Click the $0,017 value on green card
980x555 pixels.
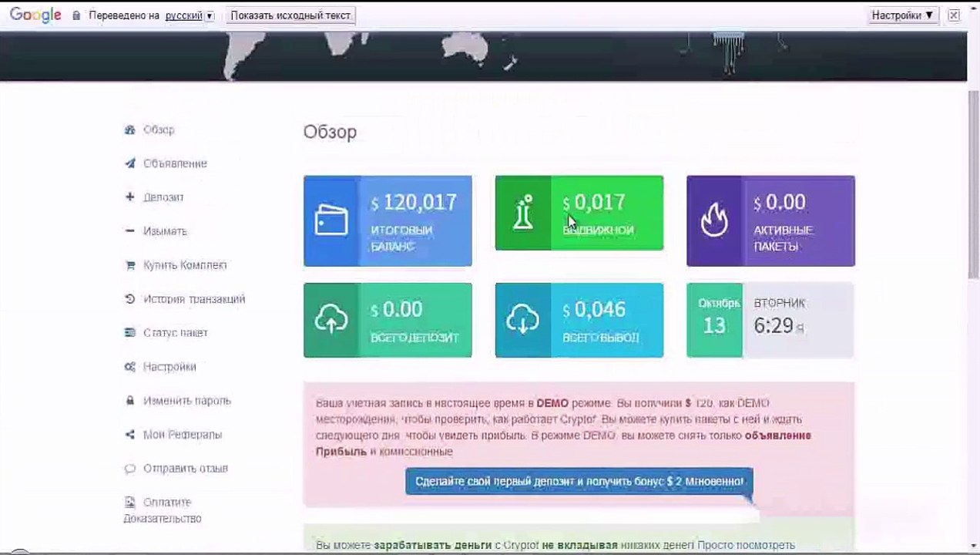tap(594, 203)
